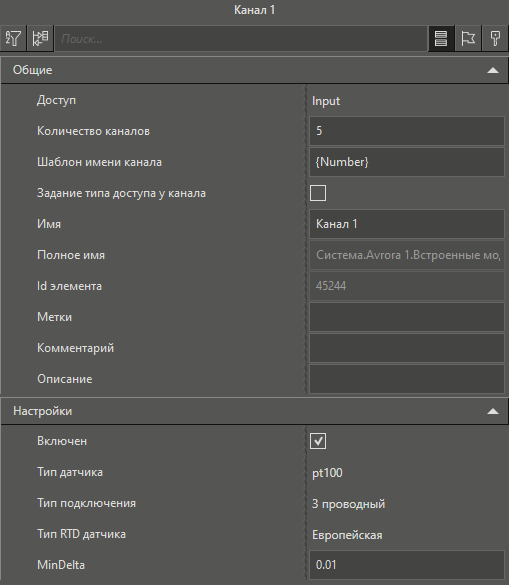The image size is (509, 585).
Task: Click the flag icon in toolbar
Action: [468, 38]
